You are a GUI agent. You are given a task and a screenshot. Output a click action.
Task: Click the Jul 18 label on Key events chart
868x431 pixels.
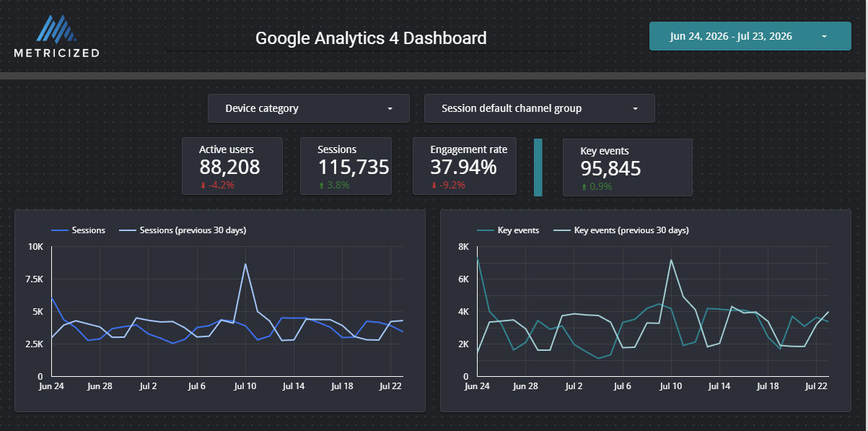(767, 386)
